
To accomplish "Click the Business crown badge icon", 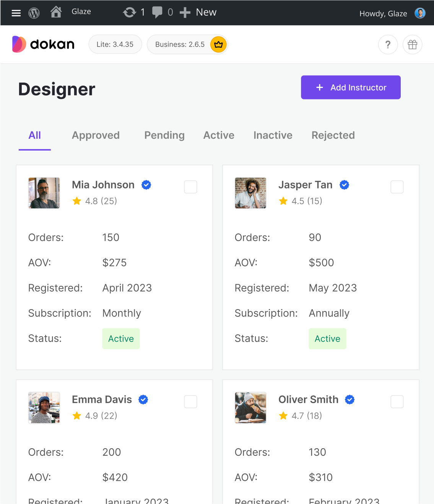I will tap(218, 45).
